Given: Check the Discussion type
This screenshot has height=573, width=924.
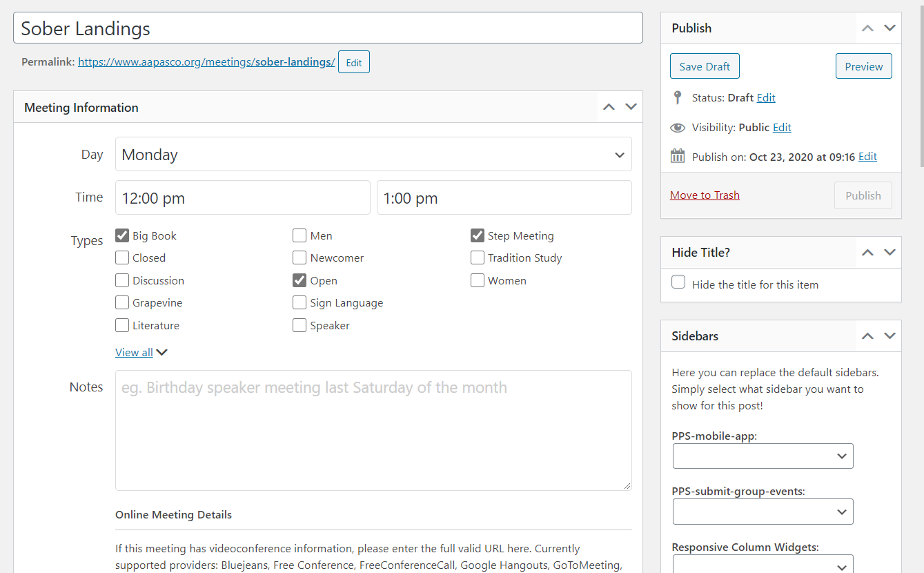Looking at the screenshot, I should 122,280.
